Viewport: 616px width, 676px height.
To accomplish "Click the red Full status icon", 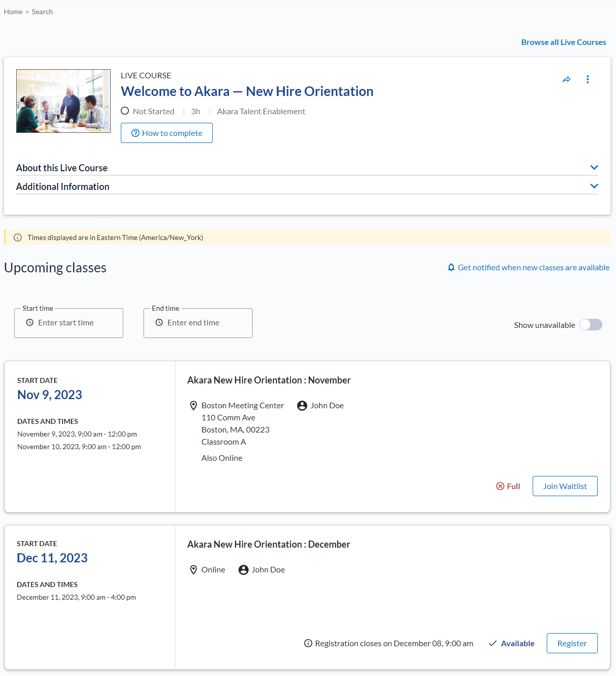I will tap(500, 486).
